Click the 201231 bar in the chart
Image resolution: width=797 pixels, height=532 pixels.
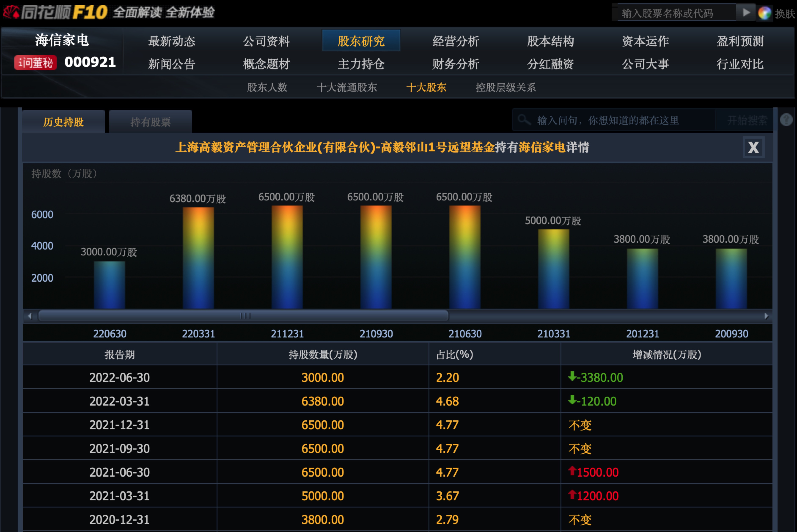pyautogui.click(x=642, y=278)
